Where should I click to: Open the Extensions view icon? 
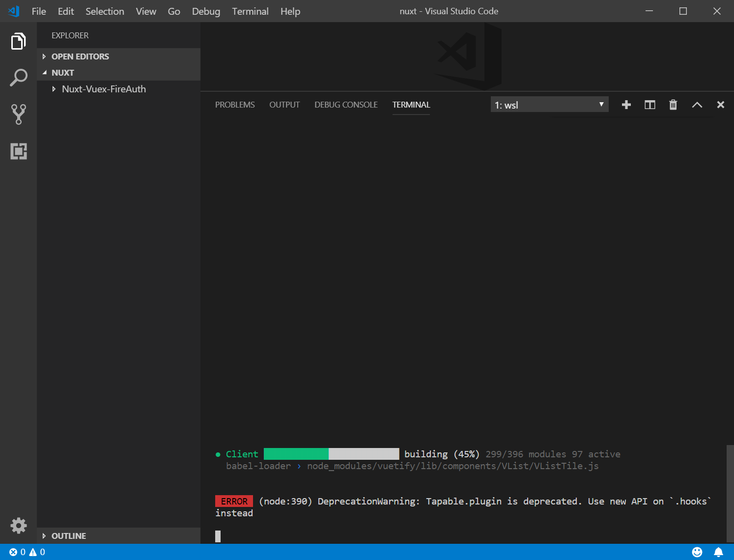[x=18, y=151]
